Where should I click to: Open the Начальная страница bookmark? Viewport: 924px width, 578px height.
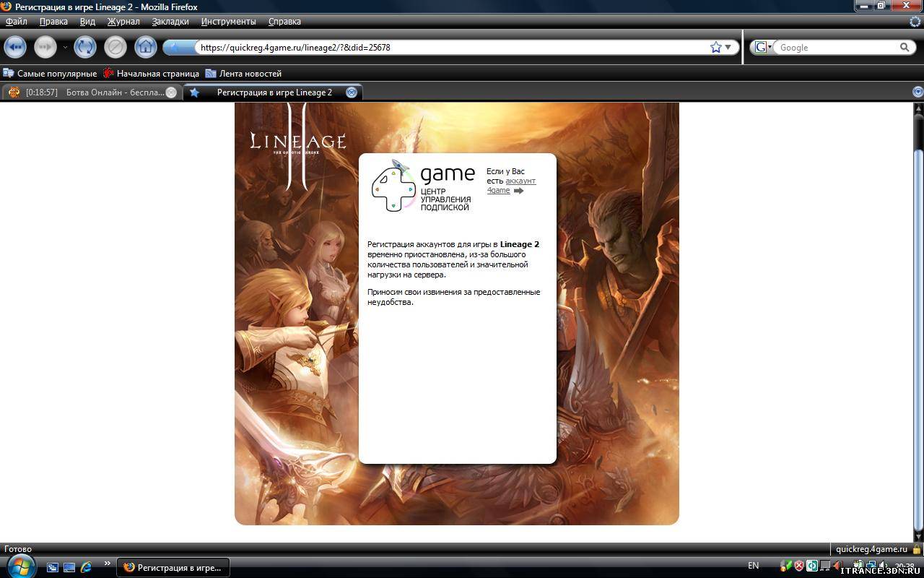coord(151,74)
